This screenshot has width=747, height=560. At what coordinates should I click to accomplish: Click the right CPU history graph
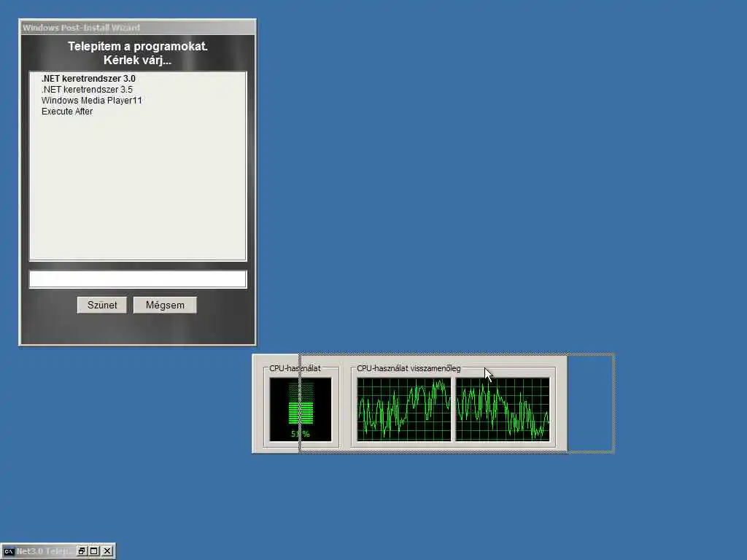503,410
